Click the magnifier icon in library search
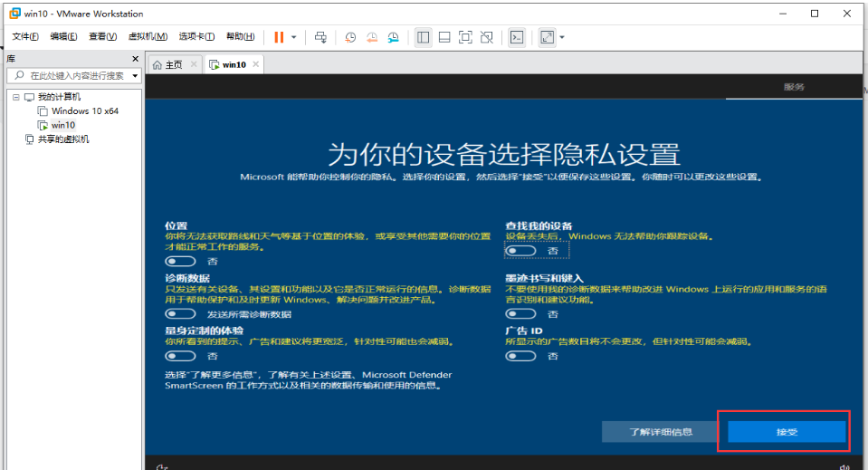868x470 pixels. point(19,75)
